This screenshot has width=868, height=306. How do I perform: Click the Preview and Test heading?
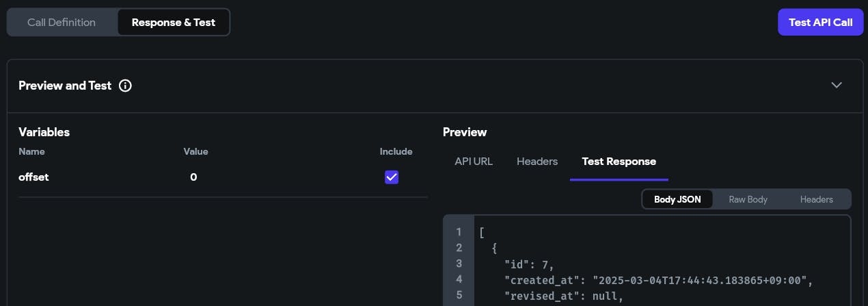[64, 86]
